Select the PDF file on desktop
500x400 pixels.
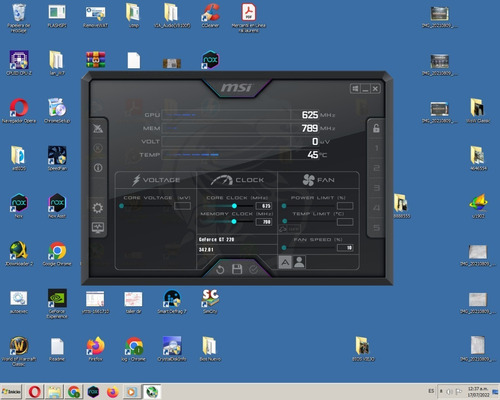coord(249,18)
